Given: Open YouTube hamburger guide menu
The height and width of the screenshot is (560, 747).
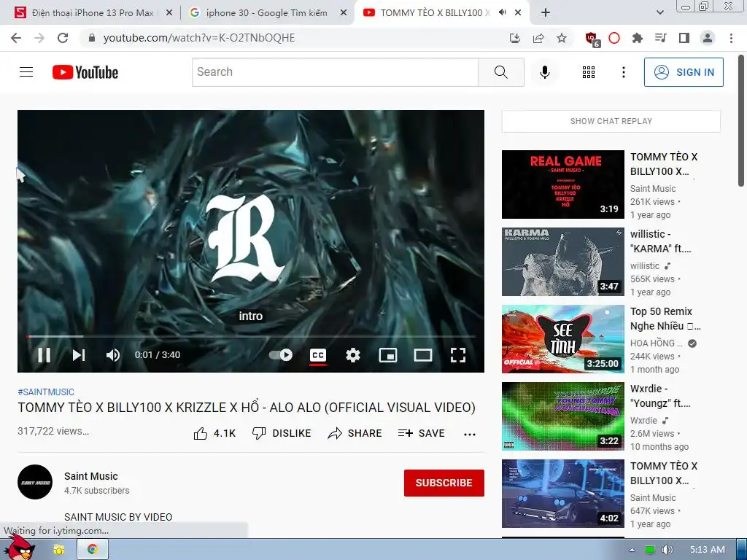Looking at the screenshot, I should pyautogui.click(x=26, y=72).
